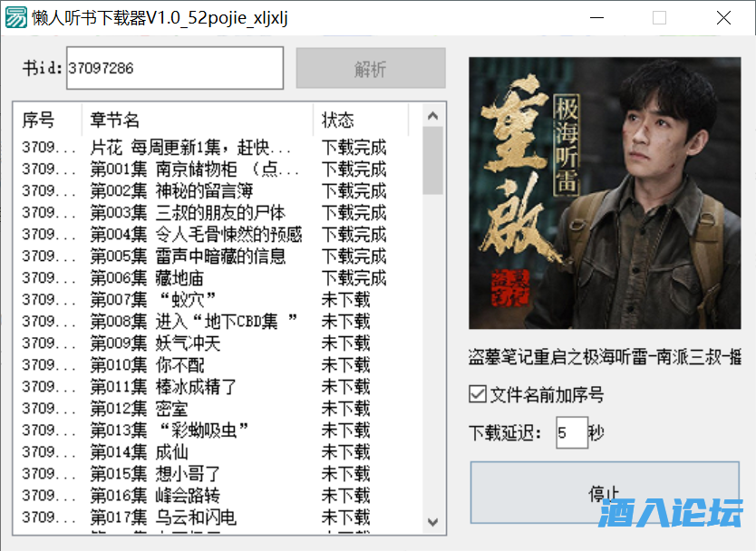
Task: Click the 状态 column header
Action: [x=361, y=120]
